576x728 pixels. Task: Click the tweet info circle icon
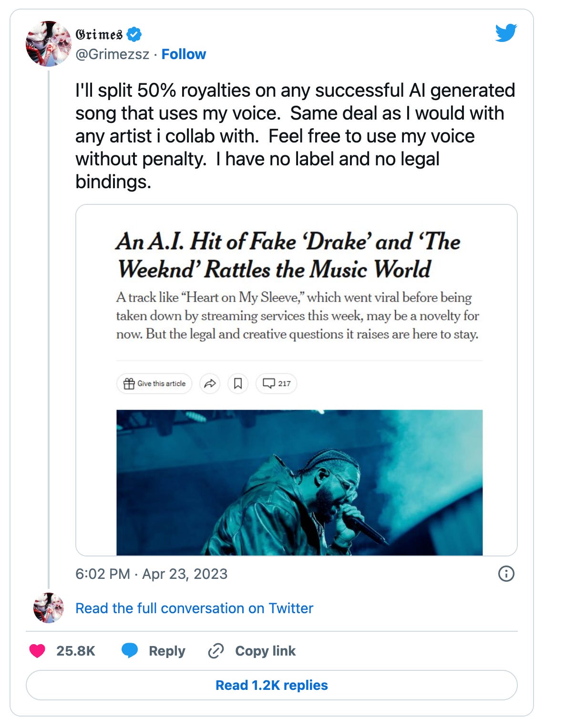[506, 574]
